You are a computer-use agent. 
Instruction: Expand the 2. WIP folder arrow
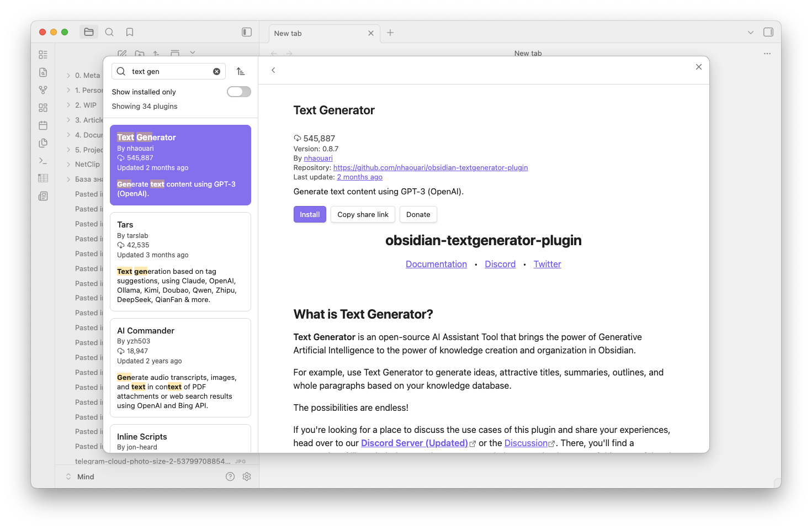[68, 105]
